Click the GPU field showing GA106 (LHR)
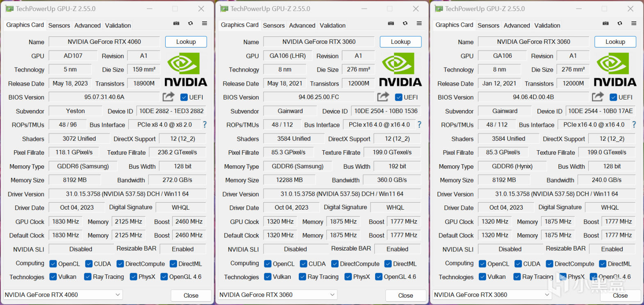644x305 pixels. point(288,56)
